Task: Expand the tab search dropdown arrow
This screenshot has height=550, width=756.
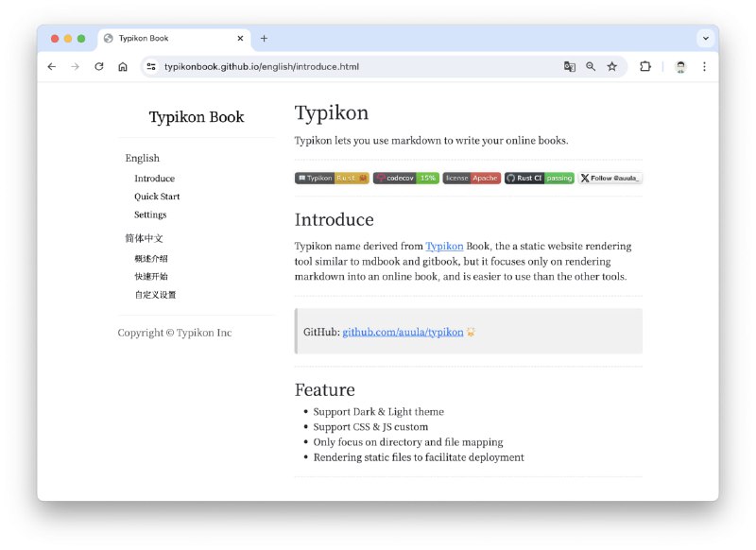Action: [x=704, y=39]
